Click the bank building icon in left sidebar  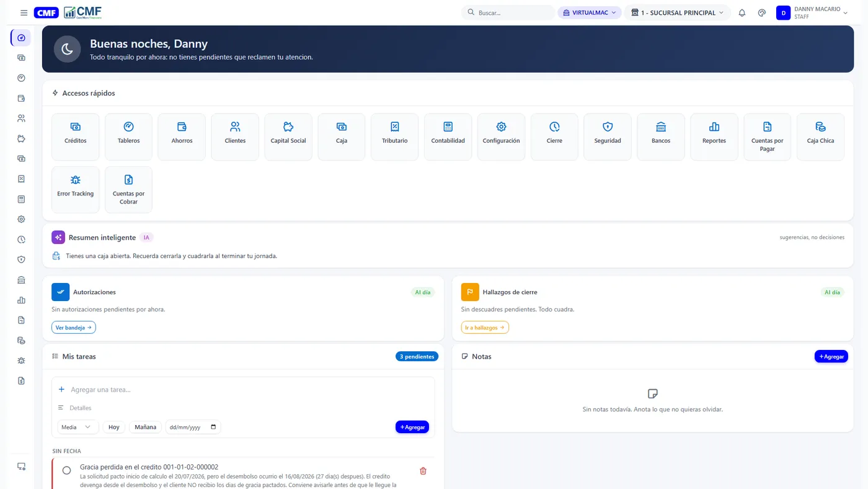pos(21,280)
